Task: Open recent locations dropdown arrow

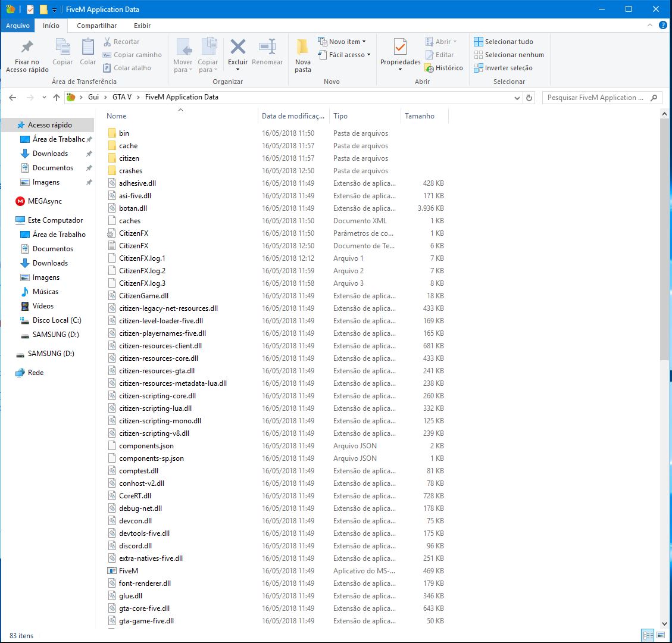Action: [x=44, y=98]
